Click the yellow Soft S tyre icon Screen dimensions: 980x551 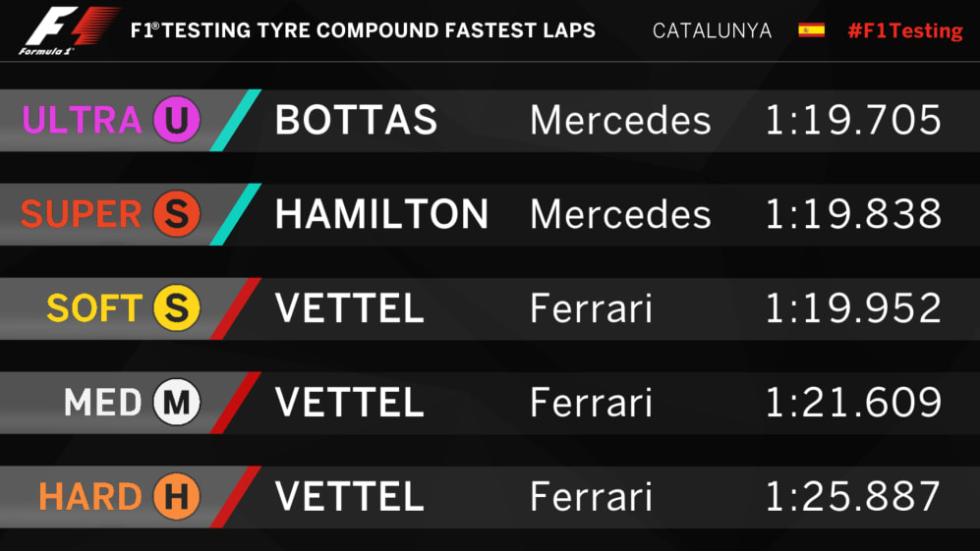177,309
